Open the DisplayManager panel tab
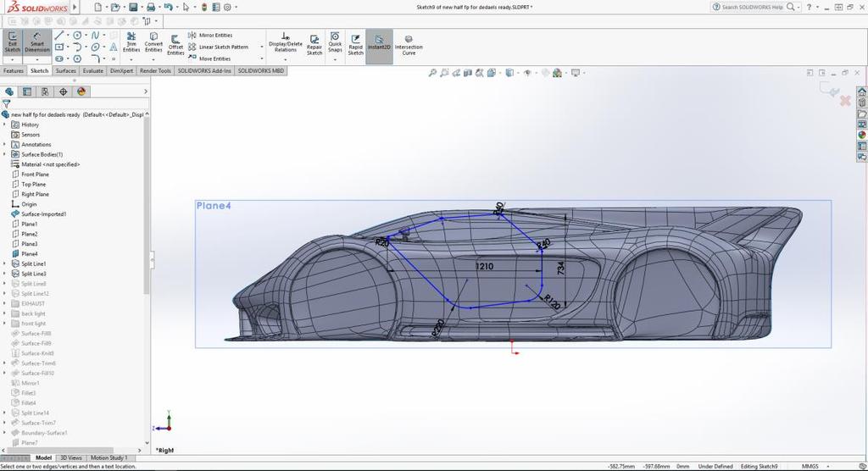Image resolution: width=868 pixels, height=471 pixels. 81,91
